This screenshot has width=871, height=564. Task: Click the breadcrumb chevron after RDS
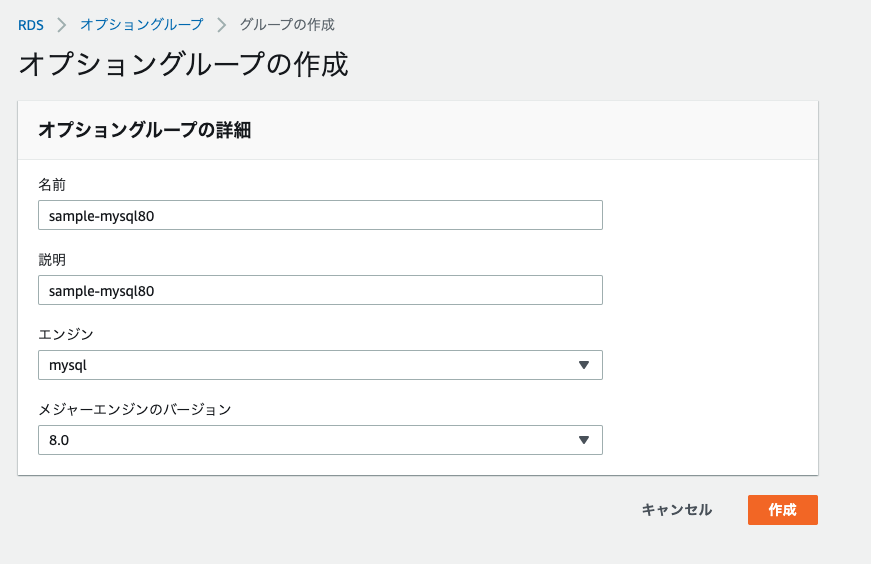coord(61,23)
